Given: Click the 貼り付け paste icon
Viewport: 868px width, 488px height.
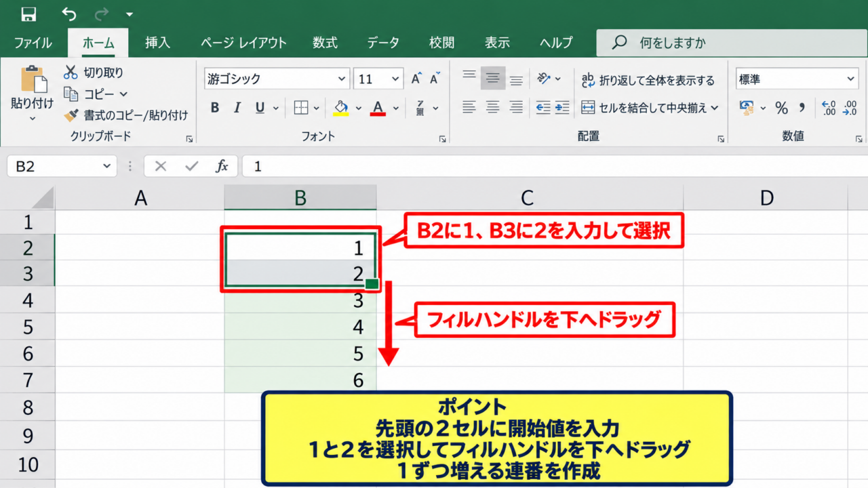Looking at the screenshot, I should [33, 79].
